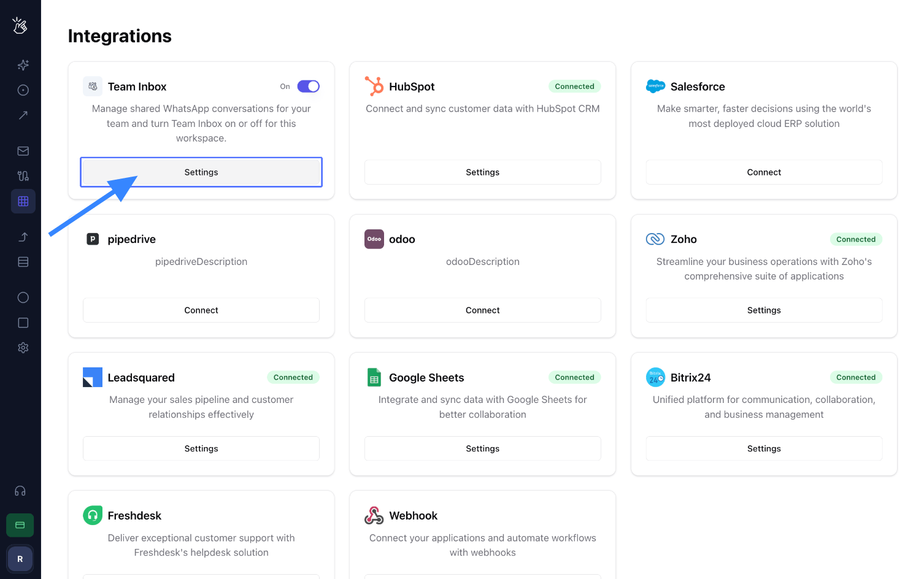Image resolution: width=924 pixels, height=579 pixels.
Task: Click the curved up-arrow icon in the sidebar
Action: click(x=23, y=237)
